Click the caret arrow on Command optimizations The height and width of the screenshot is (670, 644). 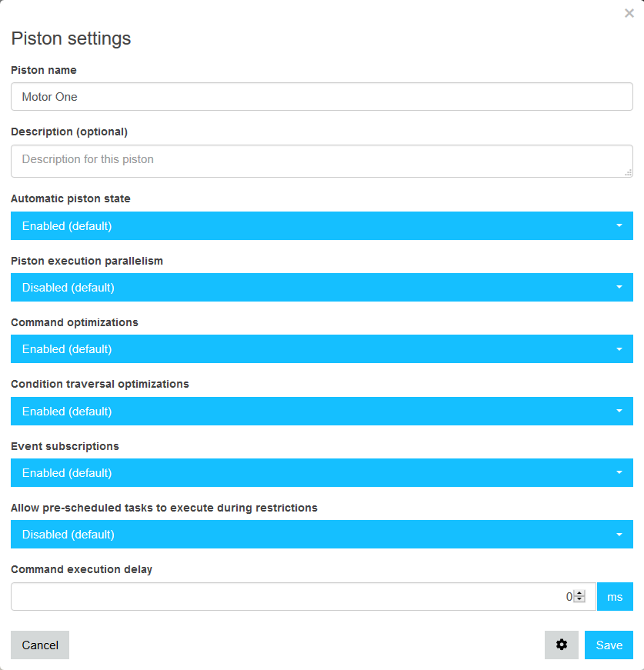[x=619, y=349]
